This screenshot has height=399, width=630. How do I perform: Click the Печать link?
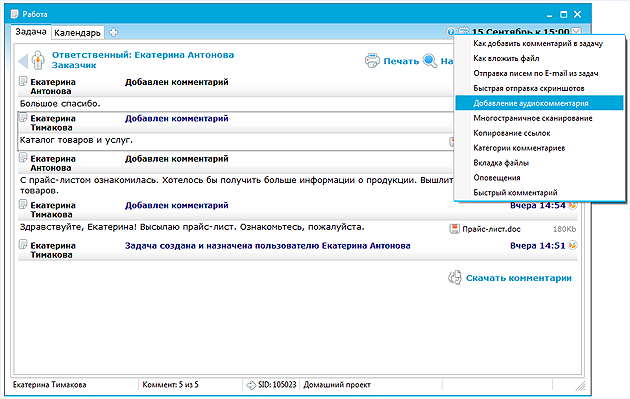click(x=401, y=61)
